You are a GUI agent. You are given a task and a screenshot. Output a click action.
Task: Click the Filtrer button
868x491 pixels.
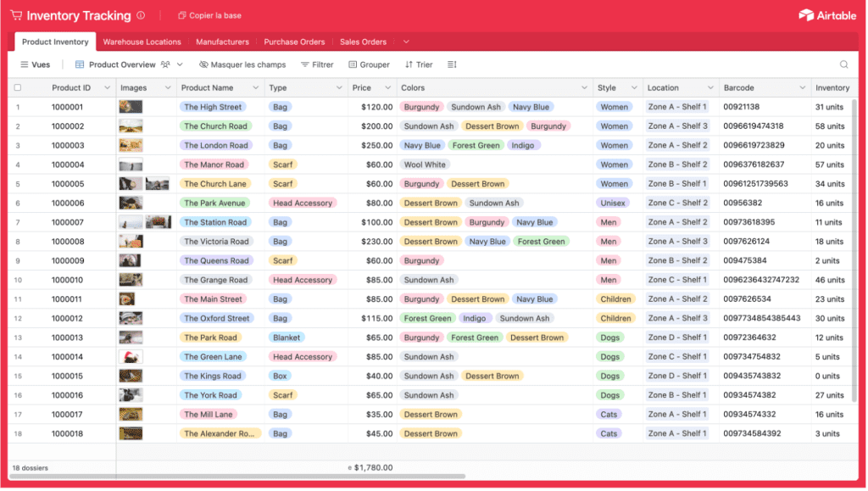click(317, 64)
